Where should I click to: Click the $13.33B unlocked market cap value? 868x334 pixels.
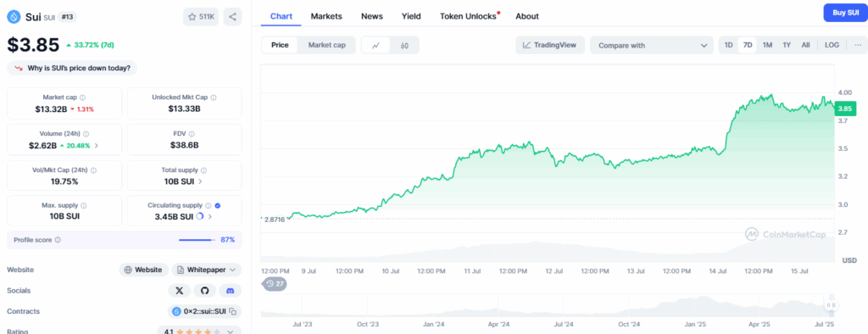[184, 109]
